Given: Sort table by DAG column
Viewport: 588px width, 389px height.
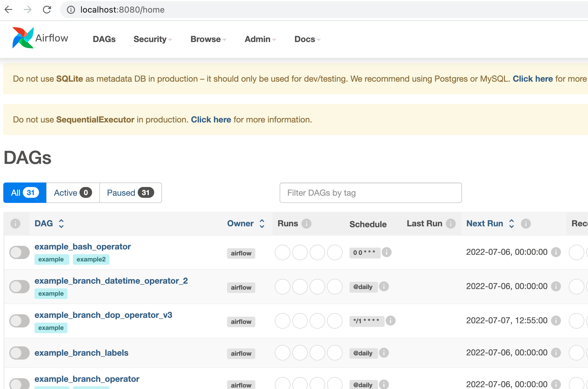Looking at the screenshot, I should pos(49,224).
